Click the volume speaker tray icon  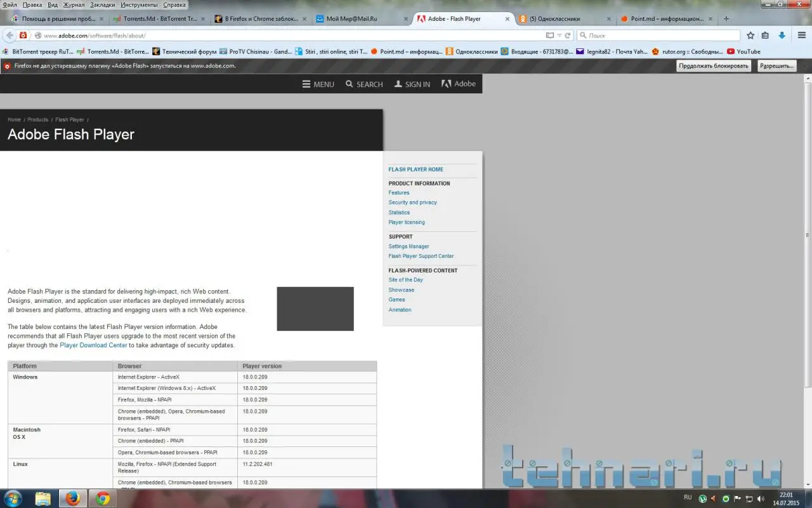(x=761, y=498)
